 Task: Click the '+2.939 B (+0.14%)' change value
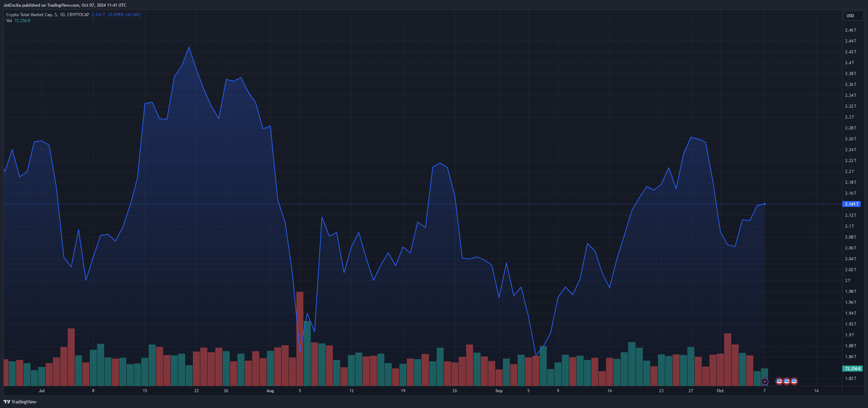pyautogui.click(x=124, y=15)
